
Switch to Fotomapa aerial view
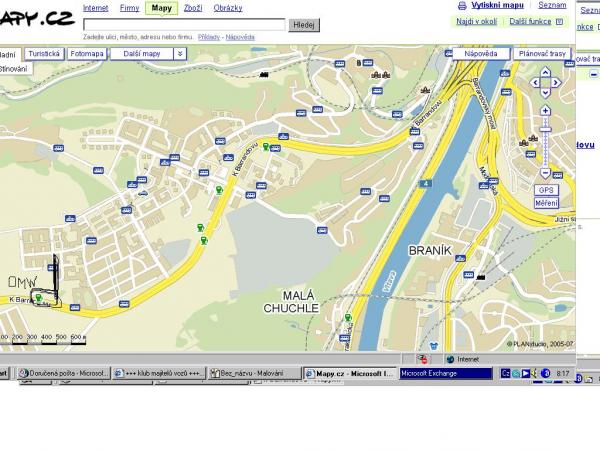pos(87,53)
